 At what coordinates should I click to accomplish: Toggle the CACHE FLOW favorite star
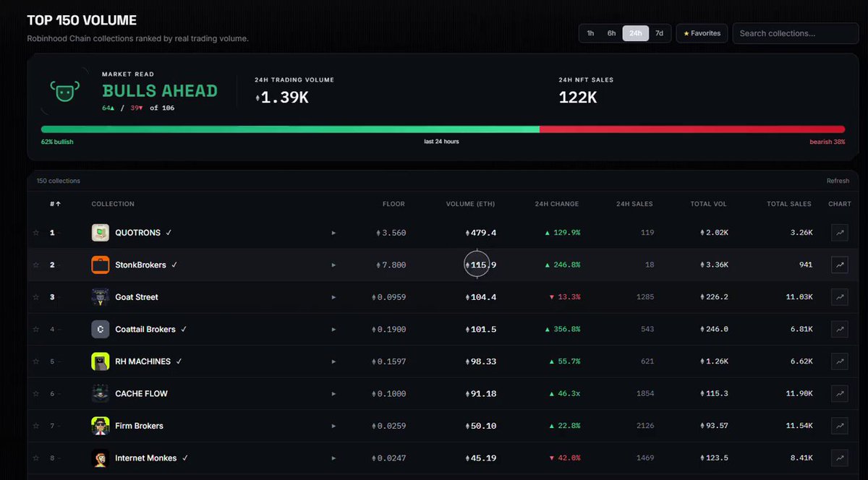click(35, 394)
